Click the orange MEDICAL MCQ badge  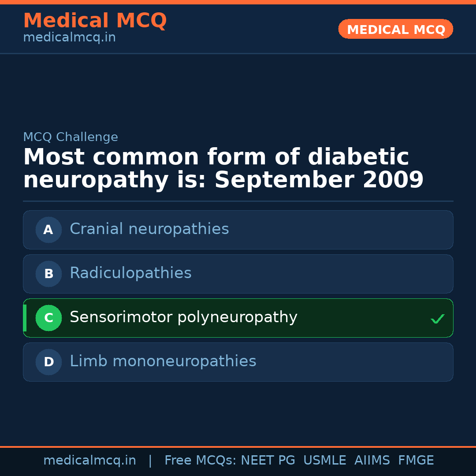395,29
